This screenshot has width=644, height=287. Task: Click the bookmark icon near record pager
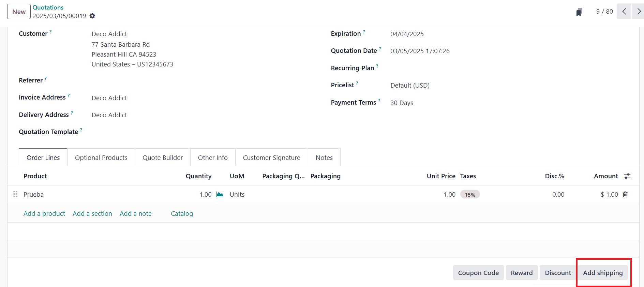(x=579, y=12)
